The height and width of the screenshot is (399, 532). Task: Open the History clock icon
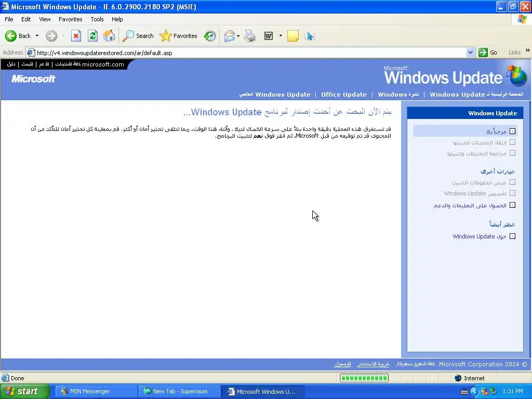(210, 36)
